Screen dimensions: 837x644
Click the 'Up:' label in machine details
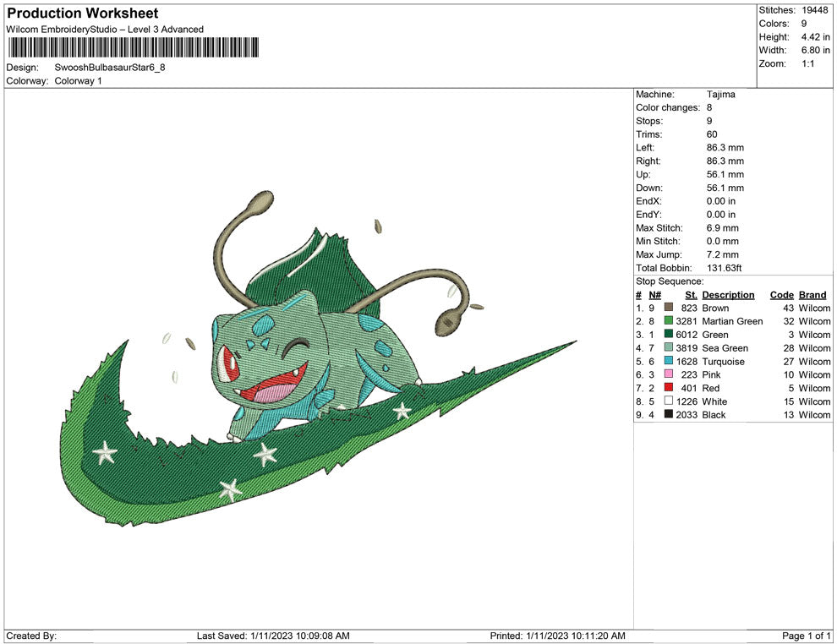643,174
